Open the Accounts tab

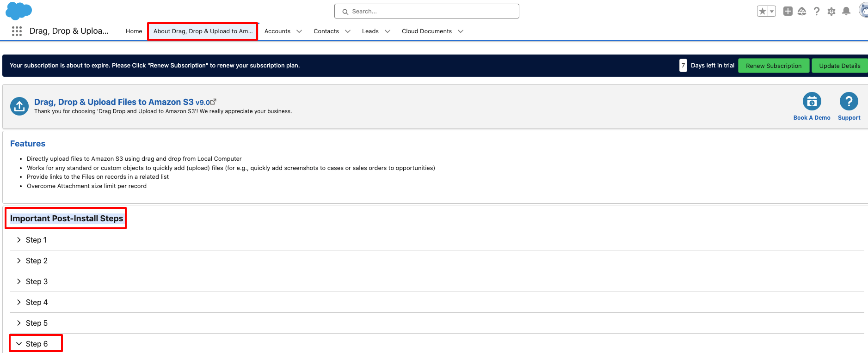click(277, 31)
